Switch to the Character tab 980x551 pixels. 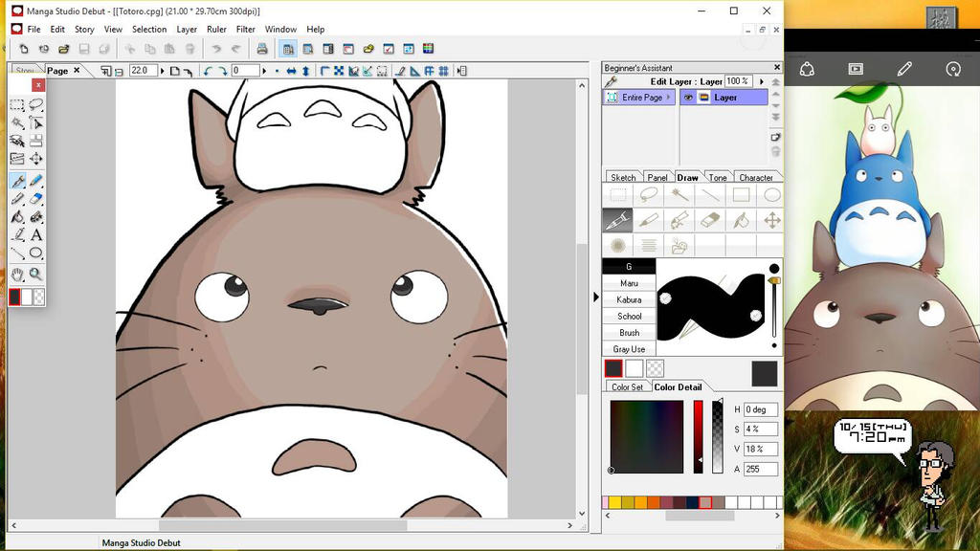(x=756, y=177)
